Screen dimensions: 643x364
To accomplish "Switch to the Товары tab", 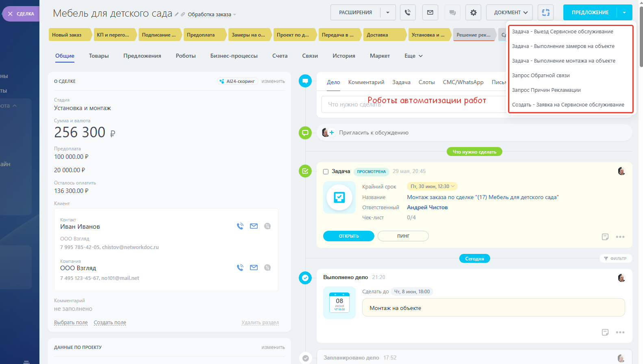I will click(x=99, y=56).
